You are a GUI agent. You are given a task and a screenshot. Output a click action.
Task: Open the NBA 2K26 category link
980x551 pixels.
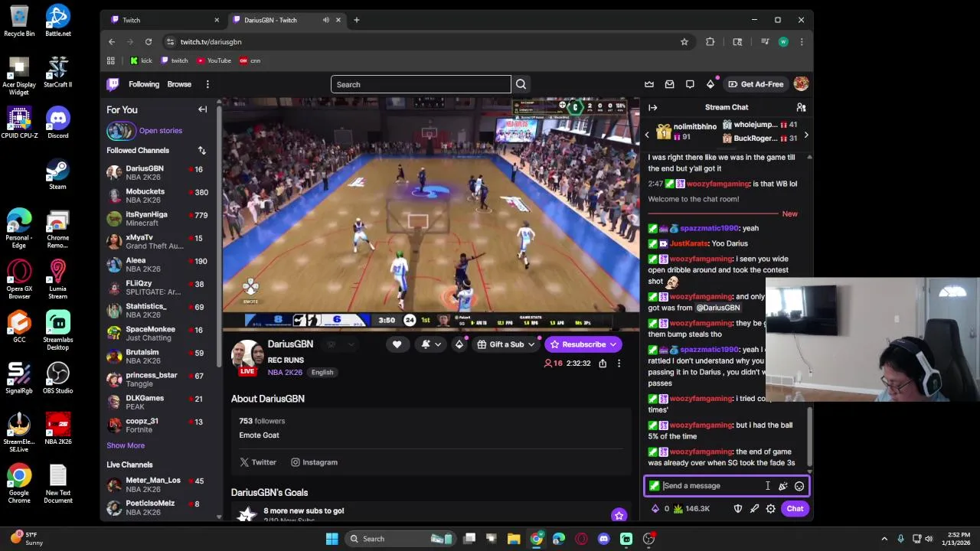(285, 373)
